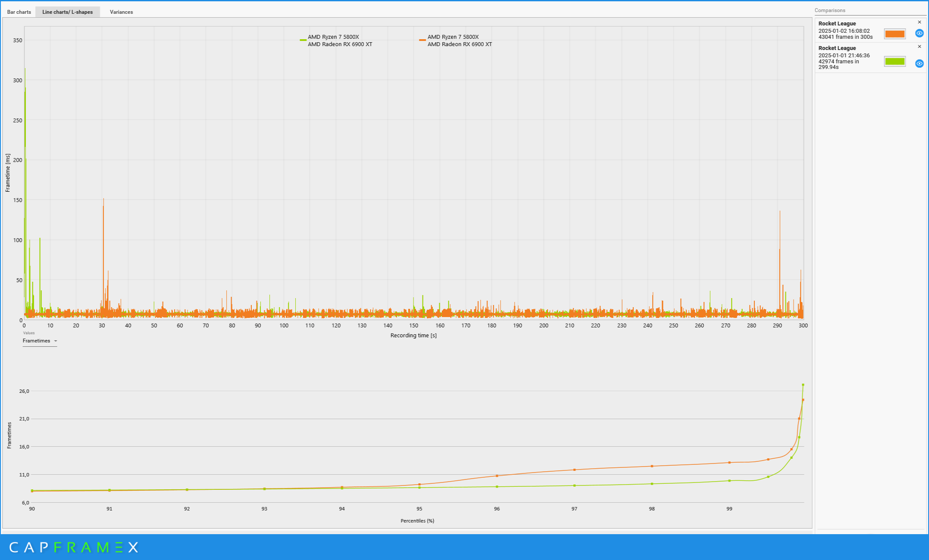This screenshot has width=929, height=560.
Task: Click the CapFrameX logo
Action: click(x=74, y=548)
